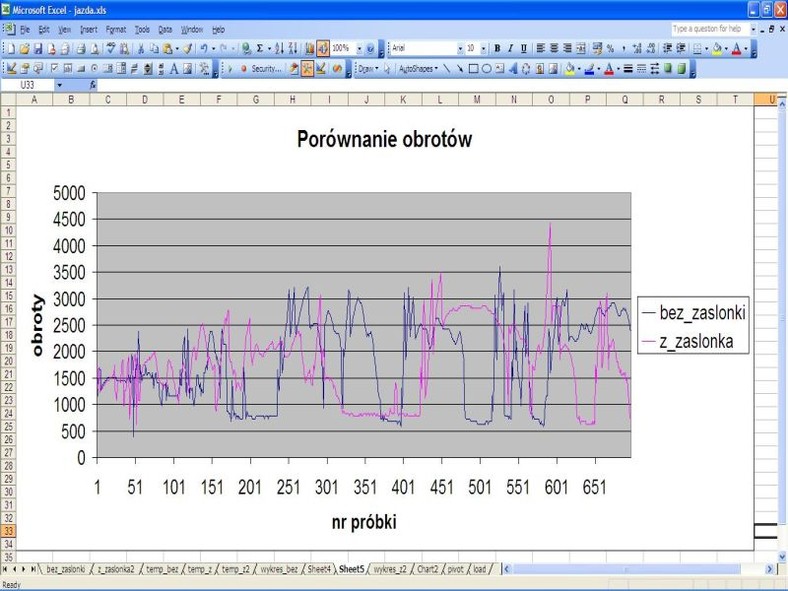Click the AutoSum sigma icon

tap(260, 48)
